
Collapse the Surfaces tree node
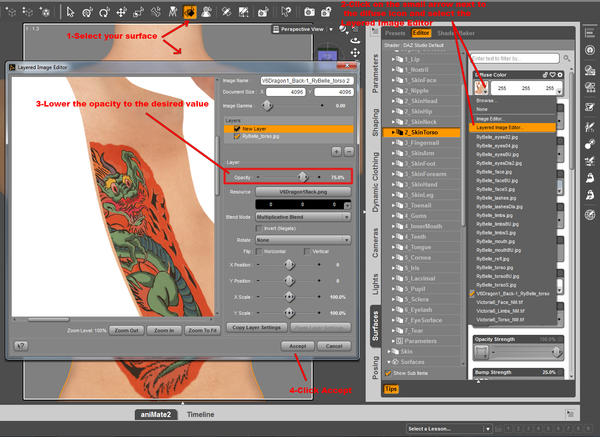(389, 362)
